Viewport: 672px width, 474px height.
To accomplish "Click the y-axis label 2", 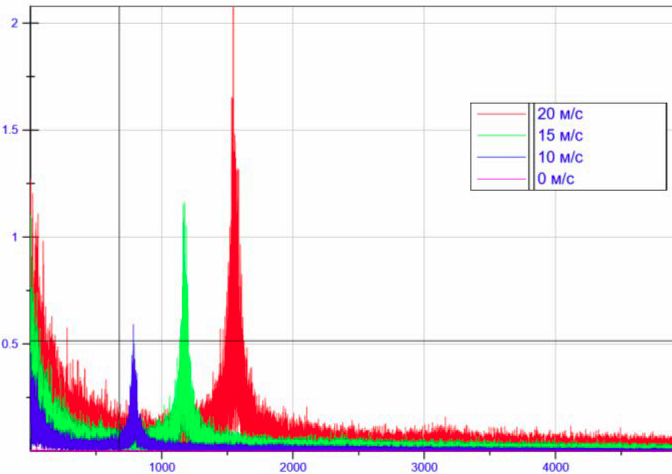I will point(15,23).
